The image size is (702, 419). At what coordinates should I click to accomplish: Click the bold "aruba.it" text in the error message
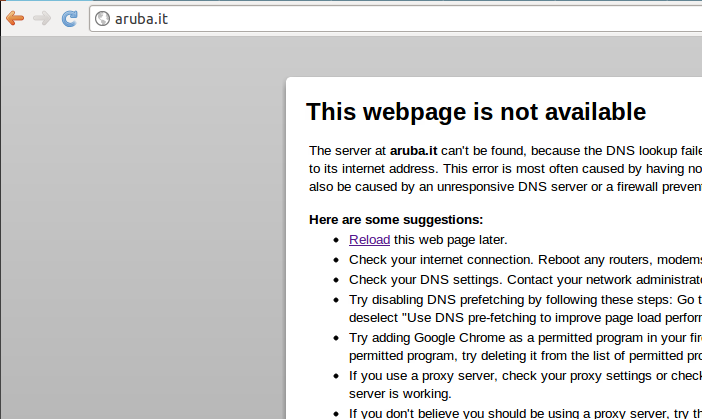click(413, 151)
